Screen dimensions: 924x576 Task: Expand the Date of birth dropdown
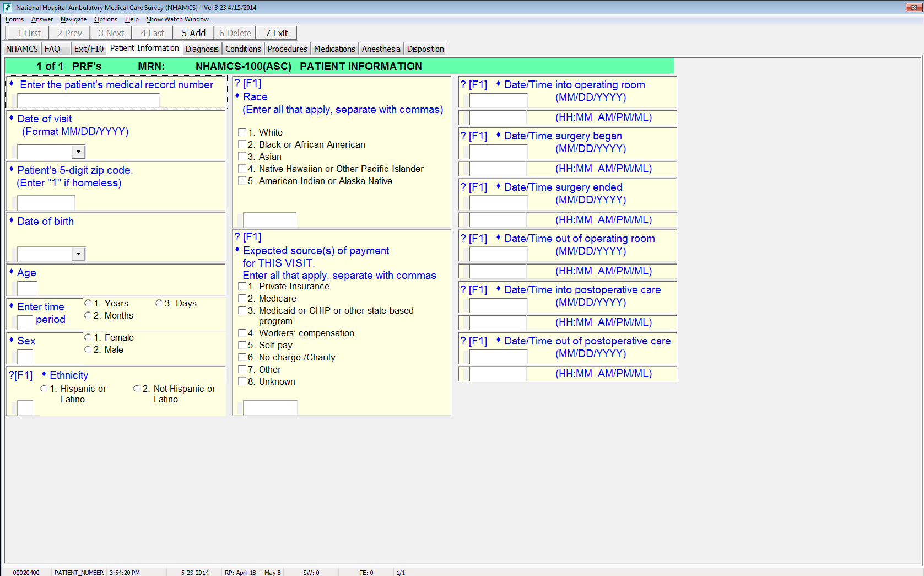[79, 254]
